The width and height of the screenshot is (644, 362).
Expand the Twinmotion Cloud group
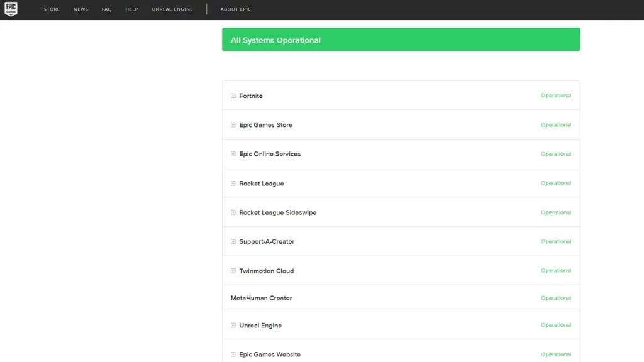(x=233, y=271)
